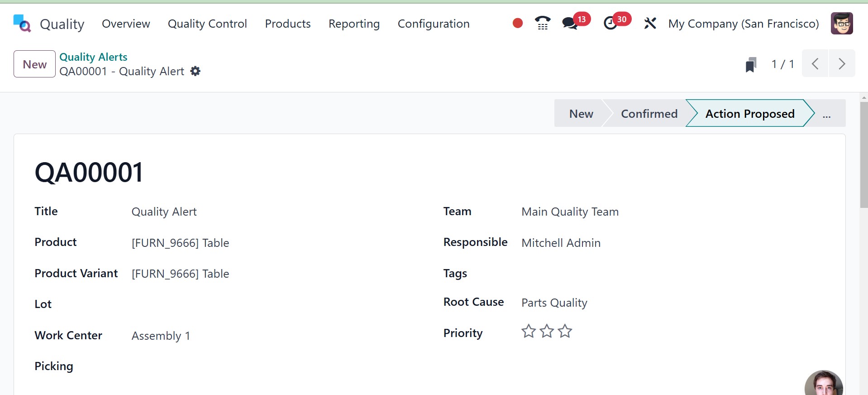
Task: Open the debug tools wrench icon
Action: point(650,23)
